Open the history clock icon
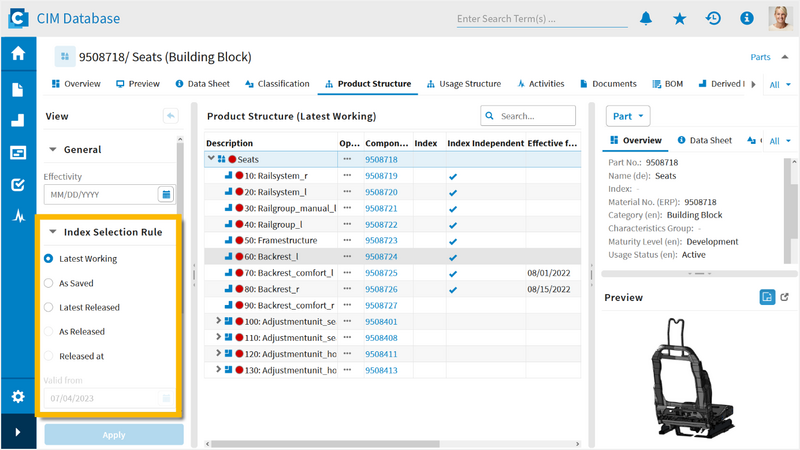The width and height of the screenshot is (800, 450). pos(713,19)
